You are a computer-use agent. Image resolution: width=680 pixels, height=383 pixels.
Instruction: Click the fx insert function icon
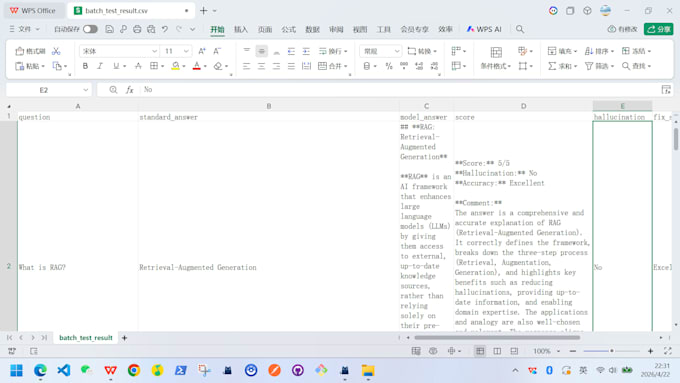[x=129, y=90]
